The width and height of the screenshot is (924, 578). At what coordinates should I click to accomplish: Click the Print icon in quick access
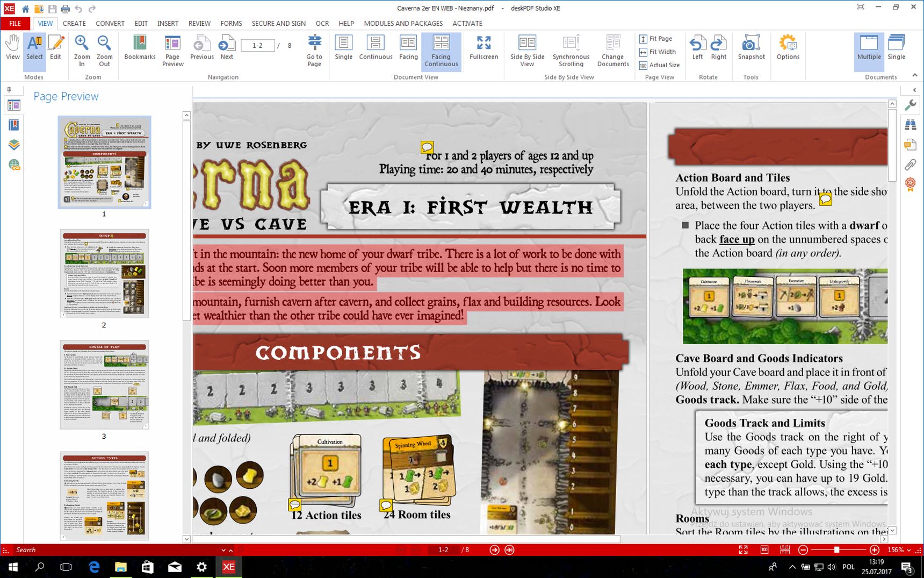click(65, 9)
